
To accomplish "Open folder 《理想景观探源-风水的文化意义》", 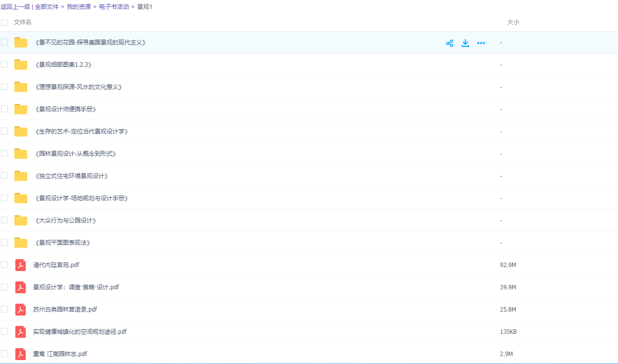I will [78, 87].
